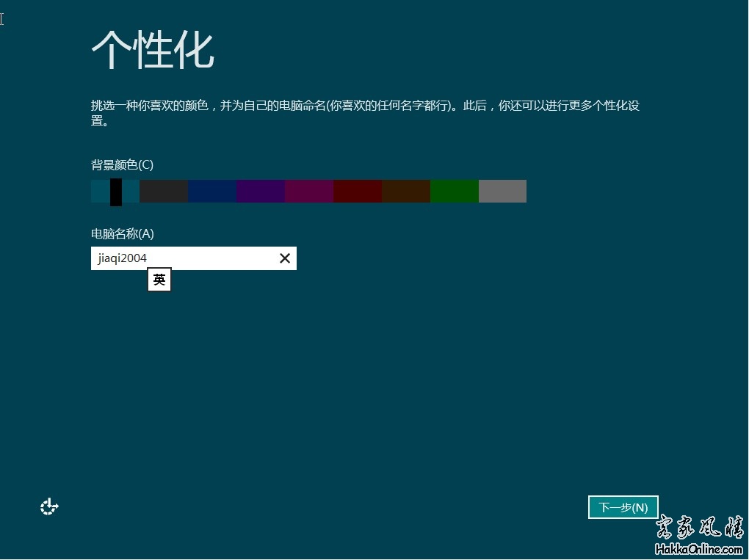Open the Ease of Access icon

[x=49, y=506]
